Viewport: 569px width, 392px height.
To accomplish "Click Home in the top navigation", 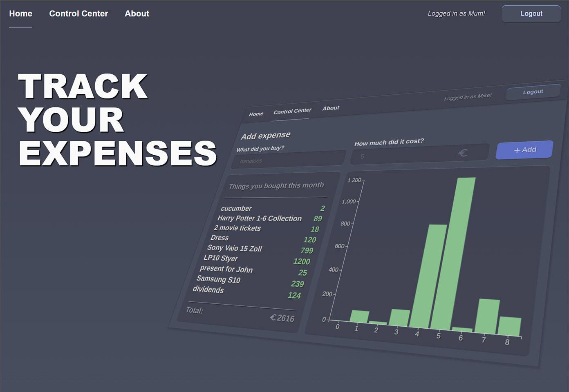I will pyautogui.click(x=20, y=13).
